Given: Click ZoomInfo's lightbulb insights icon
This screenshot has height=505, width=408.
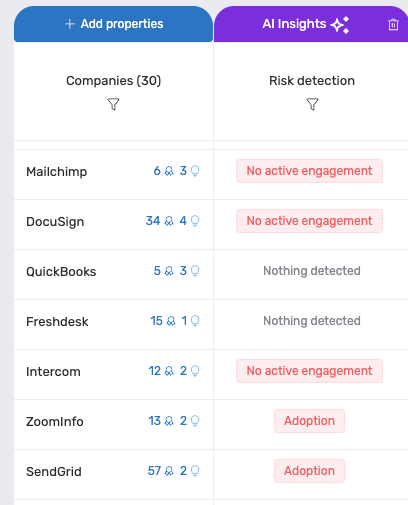Looking at the screenshot, I should [x=195, y=421].
